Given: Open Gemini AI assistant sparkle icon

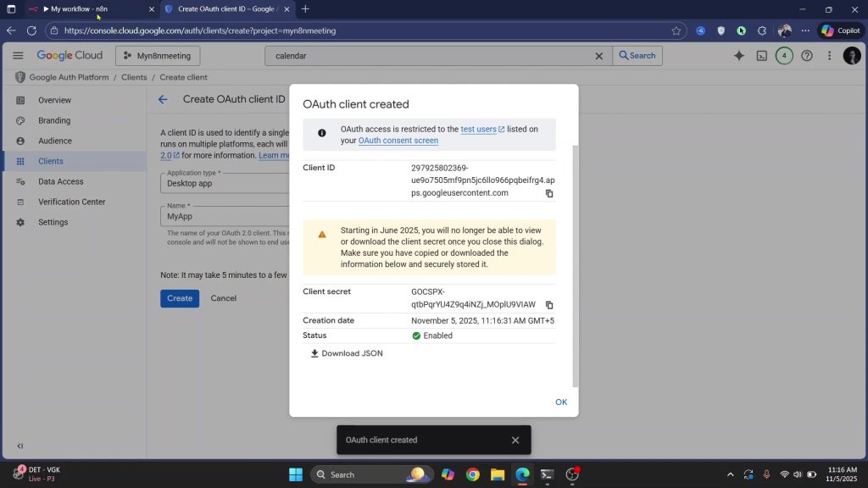Looking at the screenshot, I should pyautogui.click(x=738, y=56).
